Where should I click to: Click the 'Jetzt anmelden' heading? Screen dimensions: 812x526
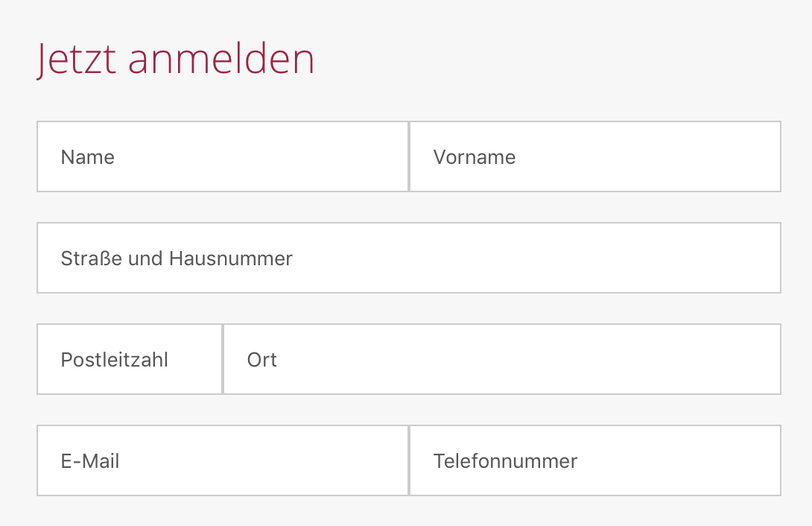176,59
